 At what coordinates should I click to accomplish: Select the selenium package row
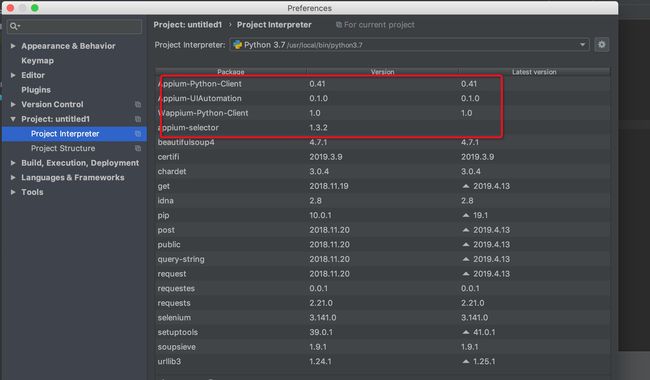(x=383, y=318)
